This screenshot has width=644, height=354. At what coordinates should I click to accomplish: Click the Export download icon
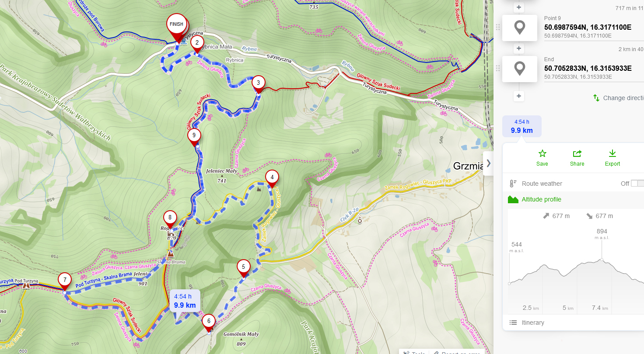[612, 153]
